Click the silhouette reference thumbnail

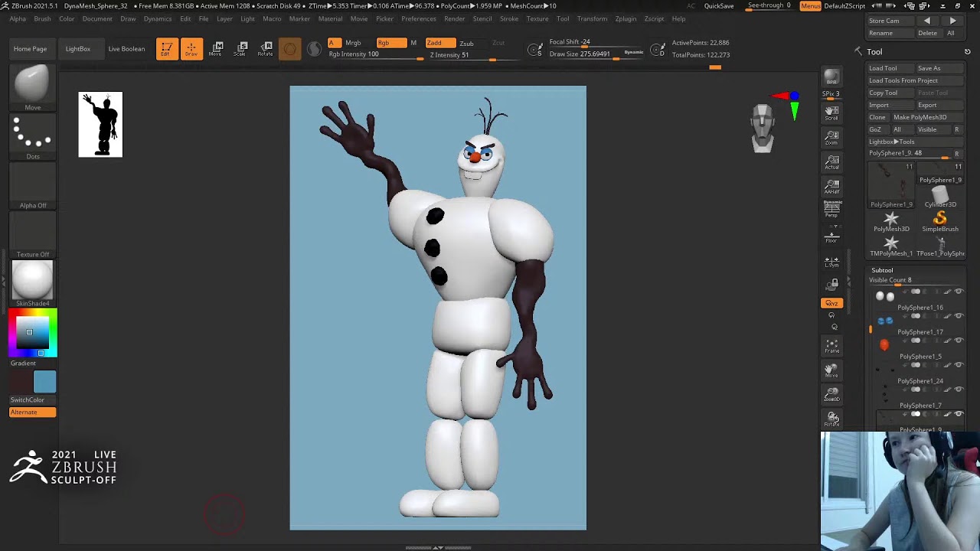pos(100,125)
